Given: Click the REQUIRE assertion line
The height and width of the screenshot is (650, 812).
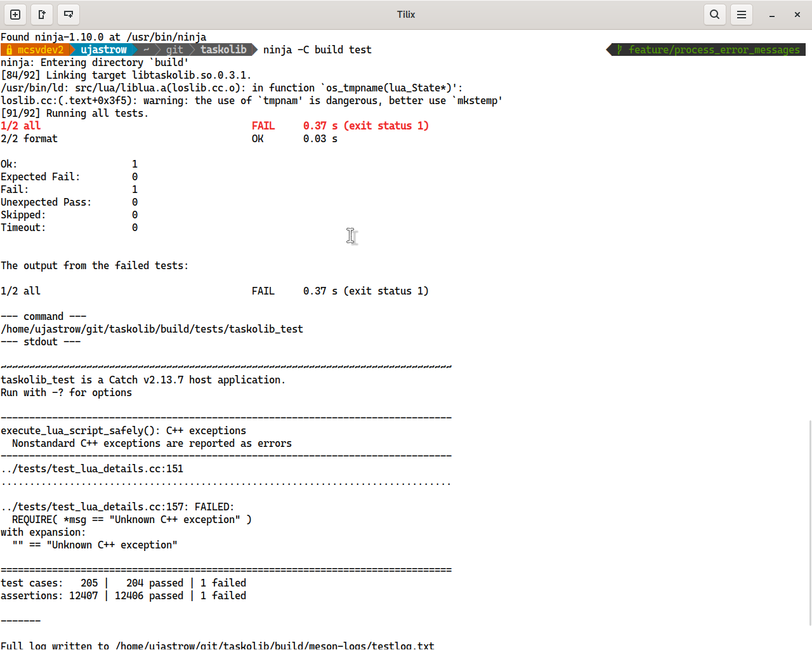Looking at the screenshot, I should (x=132, y=519).
